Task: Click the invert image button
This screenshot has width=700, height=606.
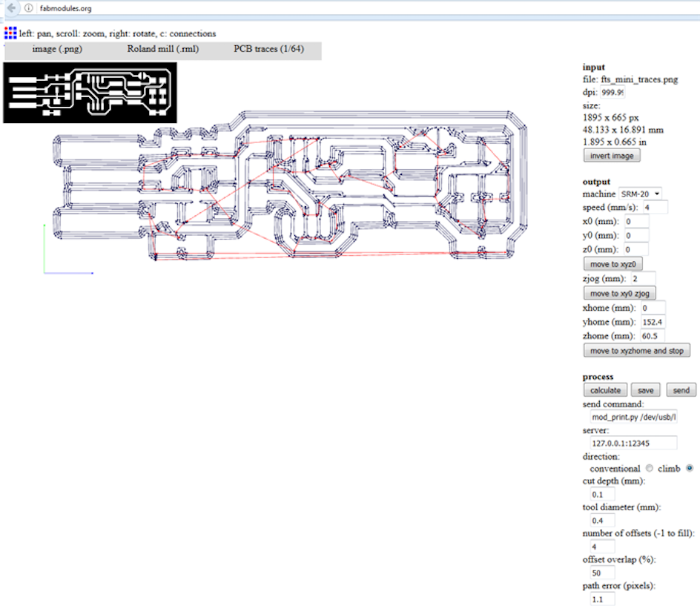Action: click(612, 156)
